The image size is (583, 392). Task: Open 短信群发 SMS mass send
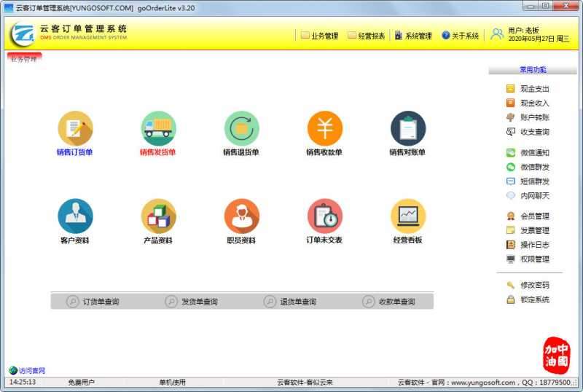[x=528, y=181]
